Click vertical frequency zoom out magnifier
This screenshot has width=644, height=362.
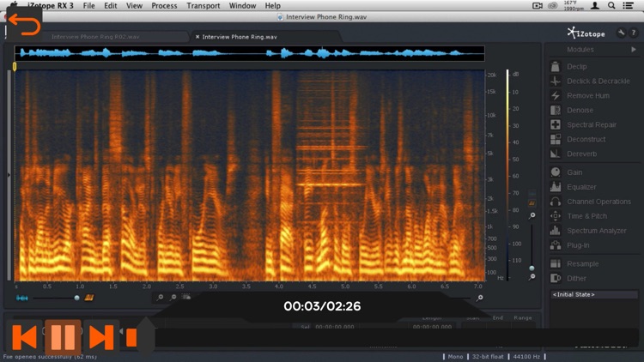(x=532, y=277)
